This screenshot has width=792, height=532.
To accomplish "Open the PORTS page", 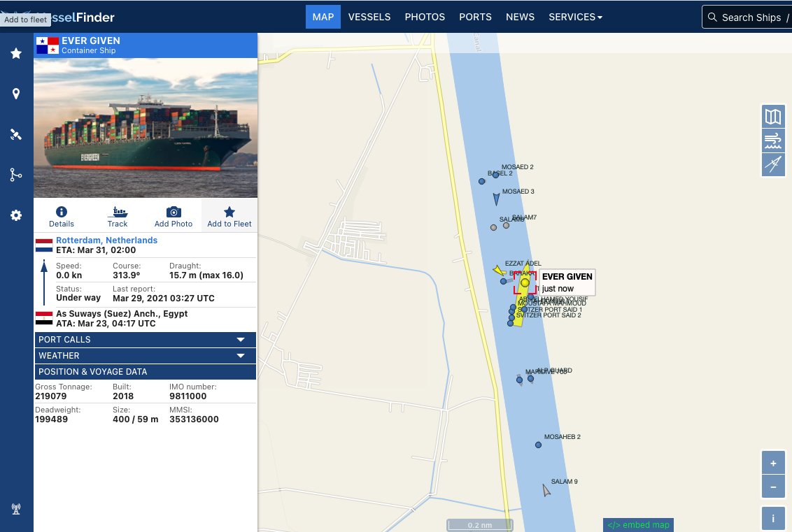I will tap(475, 17).
